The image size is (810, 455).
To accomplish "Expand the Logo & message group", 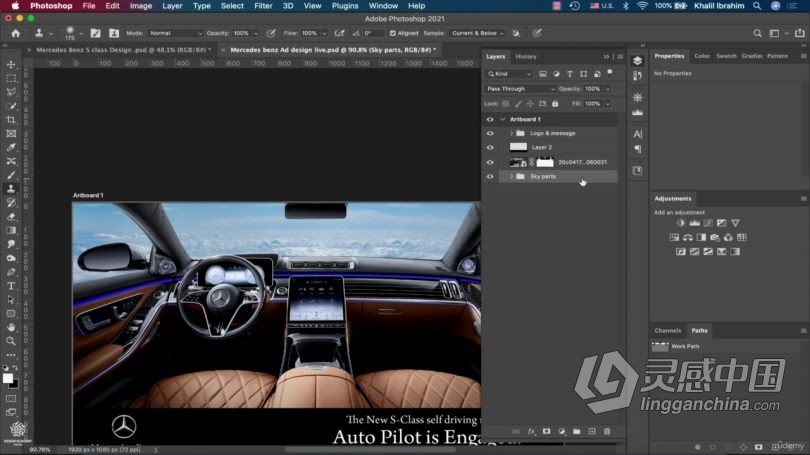I will (511, 133).
